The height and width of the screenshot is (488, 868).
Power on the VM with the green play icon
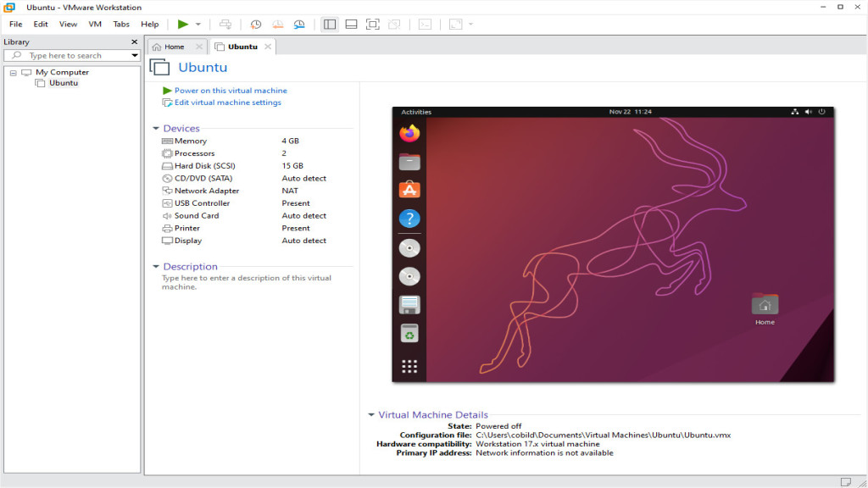coord(183,24)
